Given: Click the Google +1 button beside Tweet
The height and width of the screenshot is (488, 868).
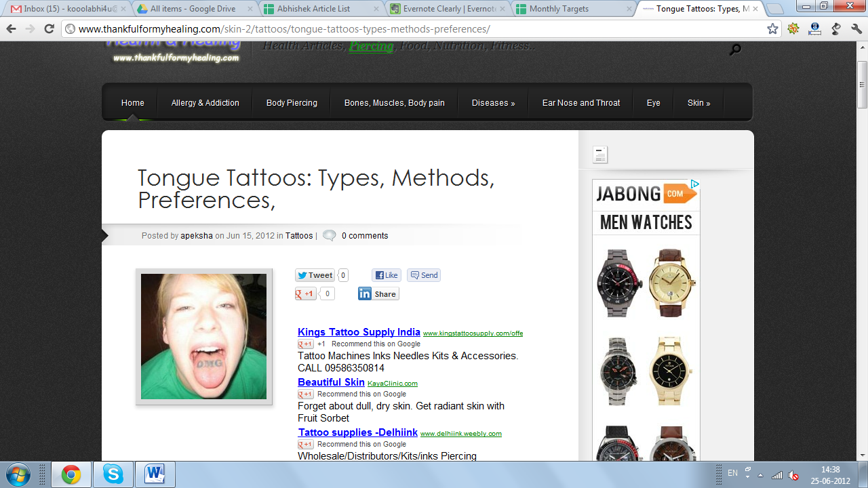Looking at the screenshot, I should click(306, 294).
